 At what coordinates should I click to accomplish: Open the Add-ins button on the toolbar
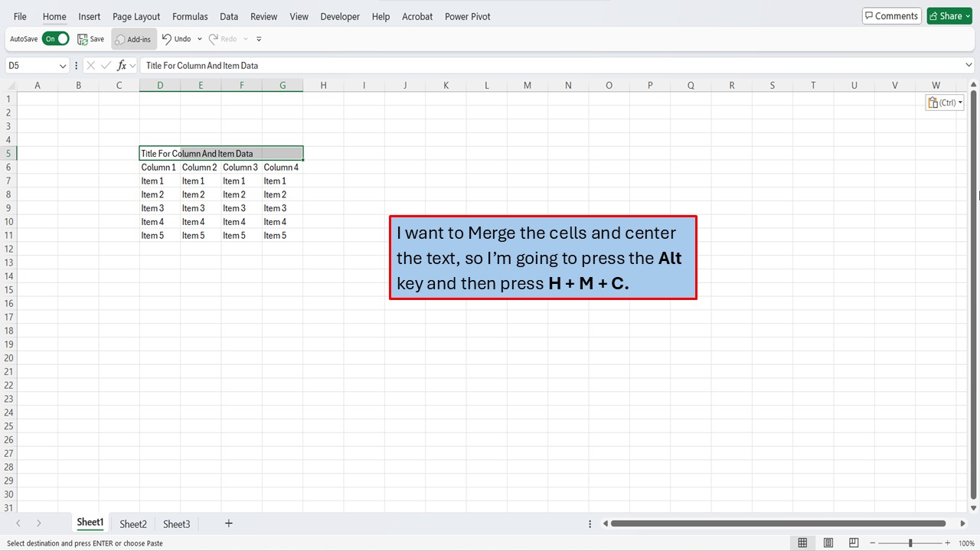133,38
